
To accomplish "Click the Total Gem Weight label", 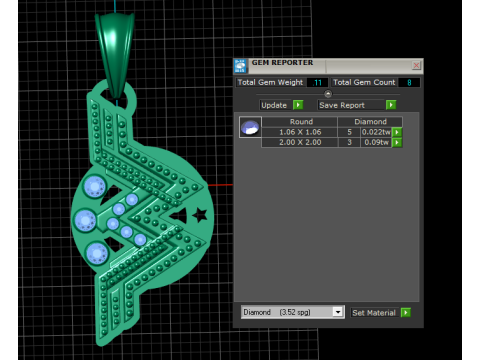I will [270, 82].
